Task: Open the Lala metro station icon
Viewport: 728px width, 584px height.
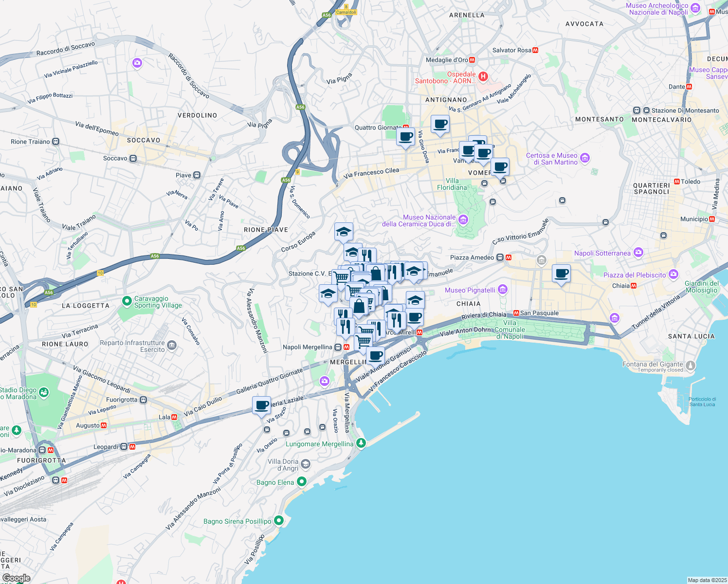Action: point(174,417)
